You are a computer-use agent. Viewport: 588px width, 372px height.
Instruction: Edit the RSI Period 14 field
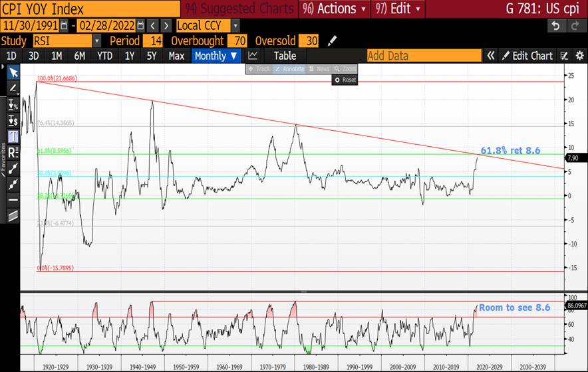pos(153,41)
